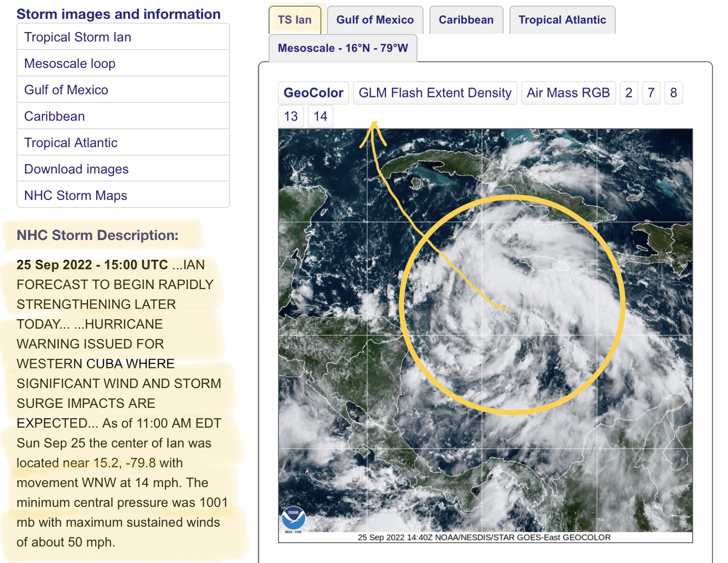Select the Air Mass RGB product
728x563 pixels.
pyautogui.click(x=568, y=93)
